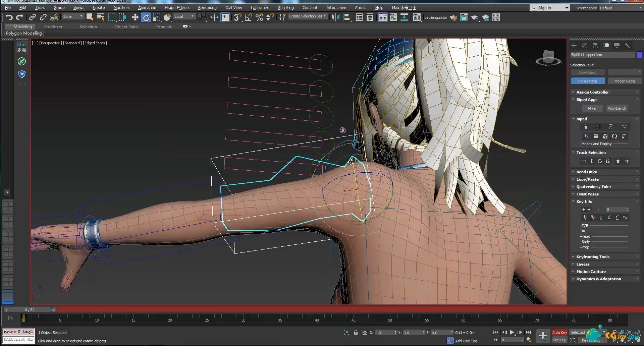This screenshot has height=346, width=644.
Task: Toggle Percent Snap in the toolbar
Action: (259, 17)
